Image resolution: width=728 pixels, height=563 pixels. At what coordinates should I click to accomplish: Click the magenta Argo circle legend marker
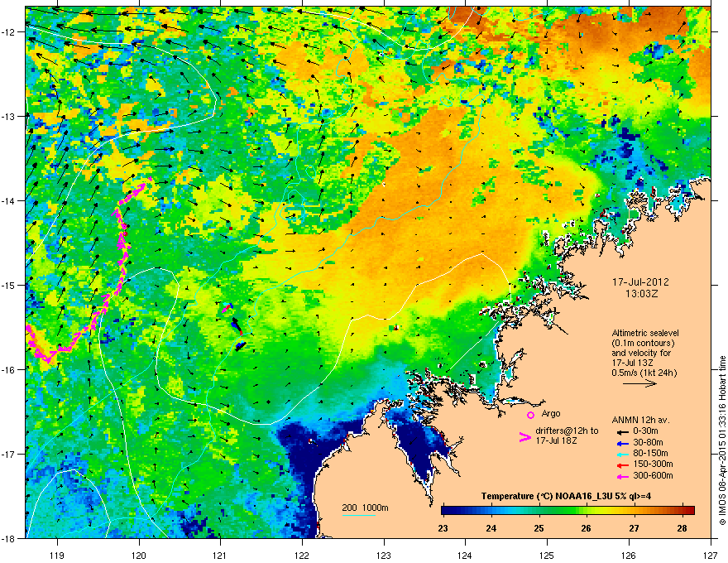pos(530,416)
